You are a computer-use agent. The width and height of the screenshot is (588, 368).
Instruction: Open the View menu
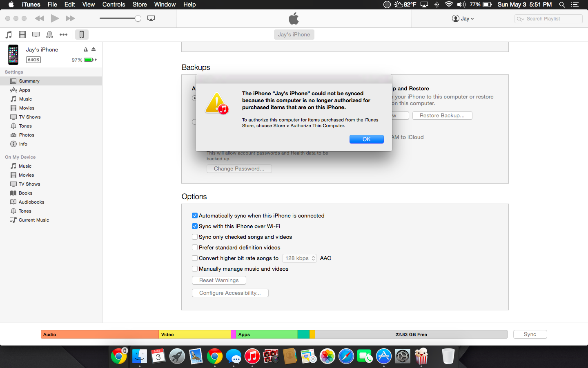click(89, 4)
